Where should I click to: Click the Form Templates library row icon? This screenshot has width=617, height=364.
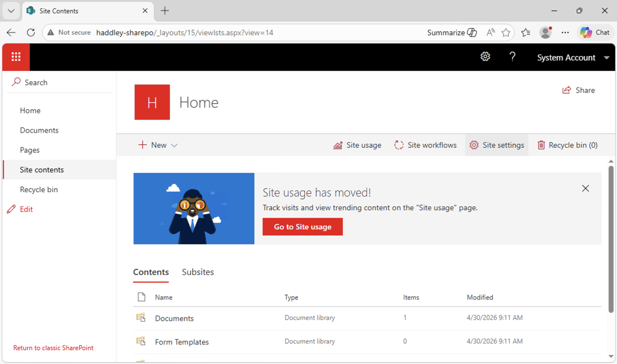[x=141, y=341]
